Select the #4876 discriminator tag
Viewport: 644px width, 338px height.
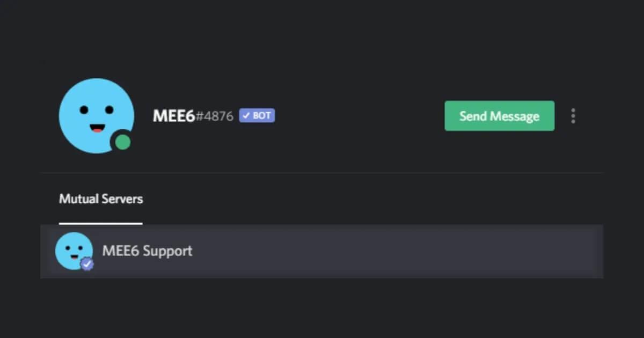point(214,116)
